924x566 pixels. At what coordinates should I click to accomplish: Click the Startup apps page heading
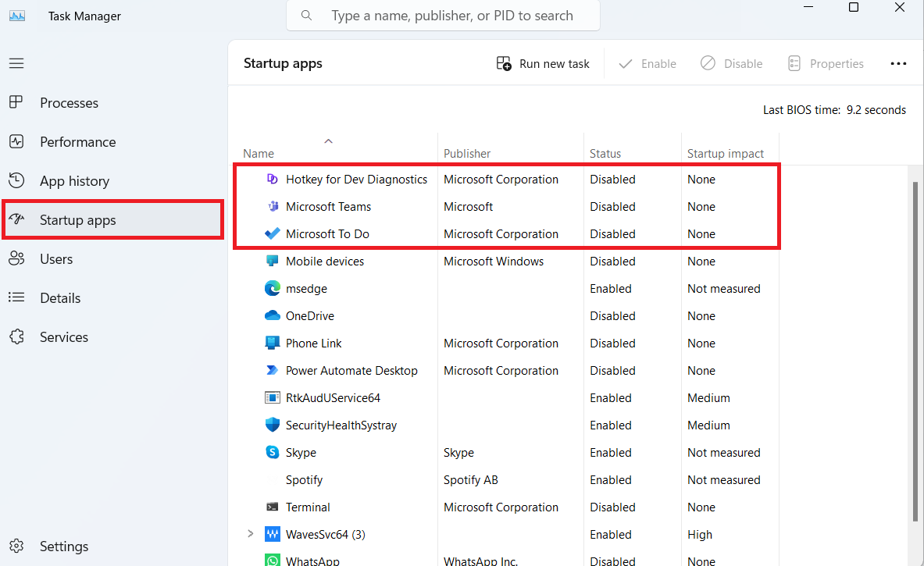tap(283, 63)
